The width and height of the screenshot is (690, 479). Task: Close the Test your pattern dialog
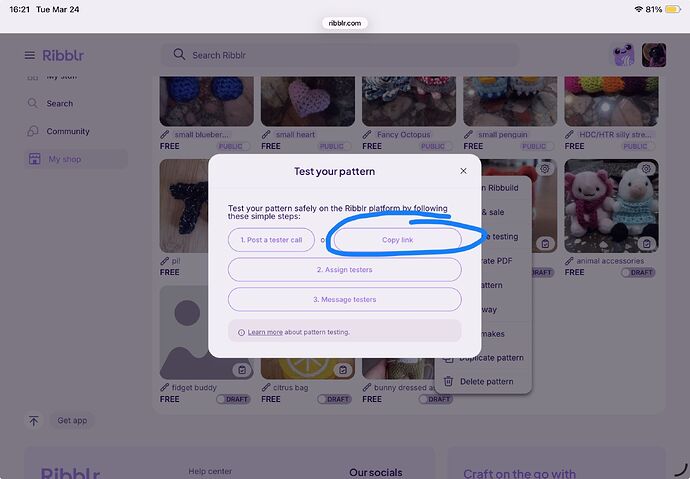click(463, 171)
